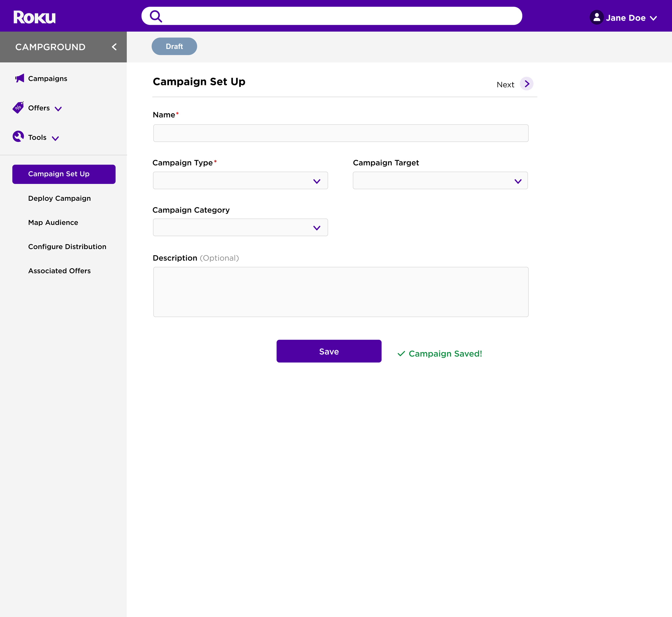The height and width of the screenshot is (617, 672).
Task: Click the Draft status badge
Action: click(x=174, y=46)
